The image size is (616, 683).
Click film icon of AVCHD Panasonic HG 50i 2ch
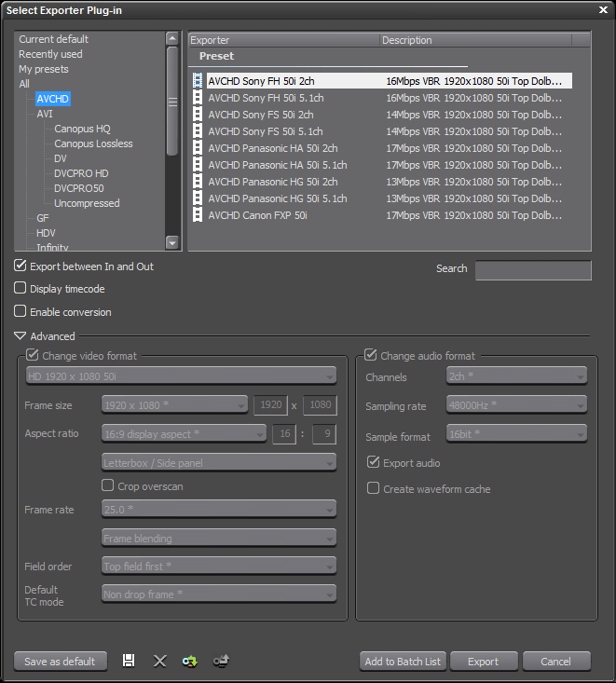198,182
